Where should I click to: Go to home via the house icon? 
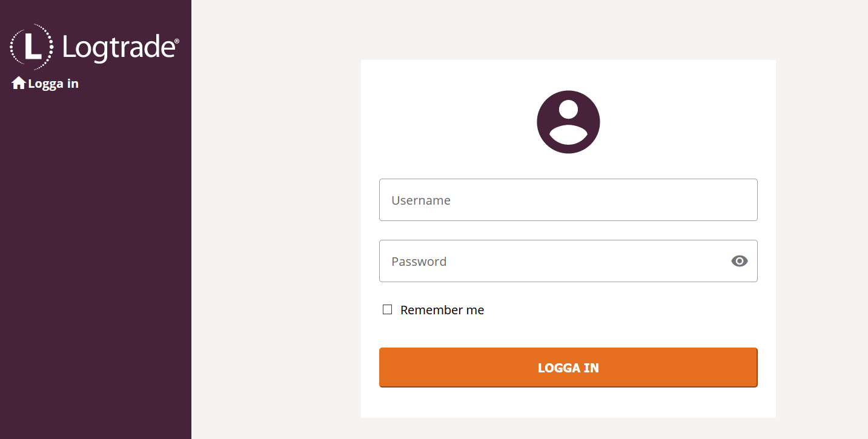point(19,84)
